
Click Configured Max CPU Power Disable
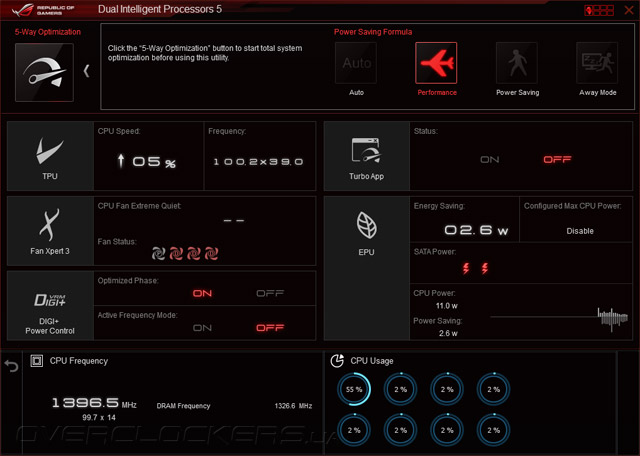coord(580,231)
